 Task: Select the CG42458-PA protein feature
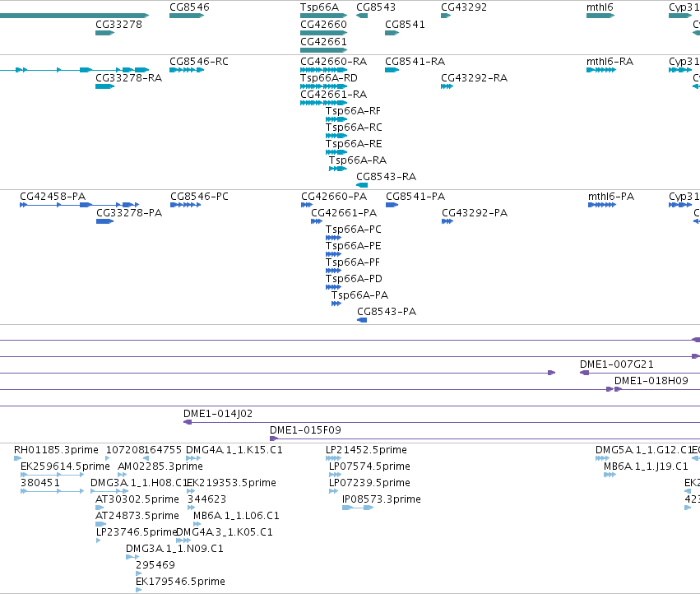point(80,205)
